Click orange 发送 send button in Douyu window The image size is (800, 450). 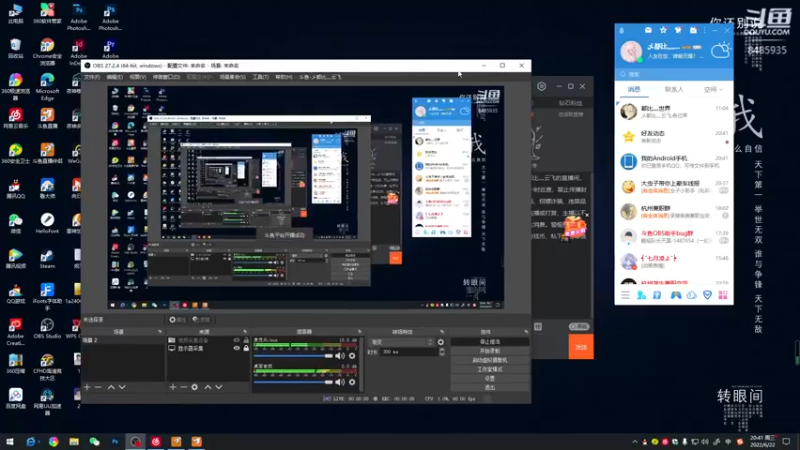point(581,347)
